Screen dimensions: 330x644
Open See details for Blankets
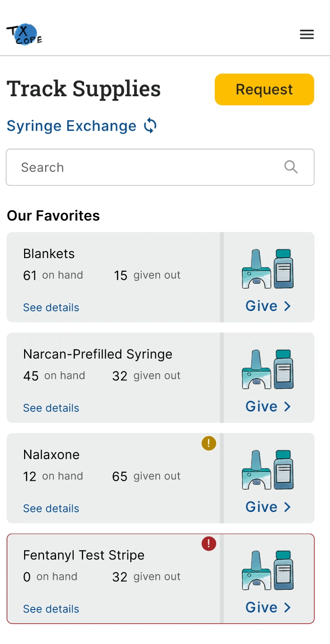[x=51, y=308]
